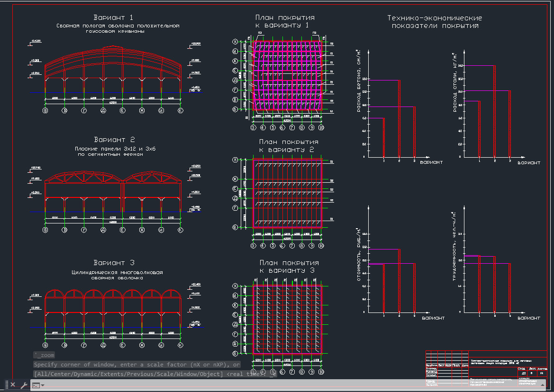
Task: Click the 'План покрытия к варианту 1' heading
Action: 285,21
